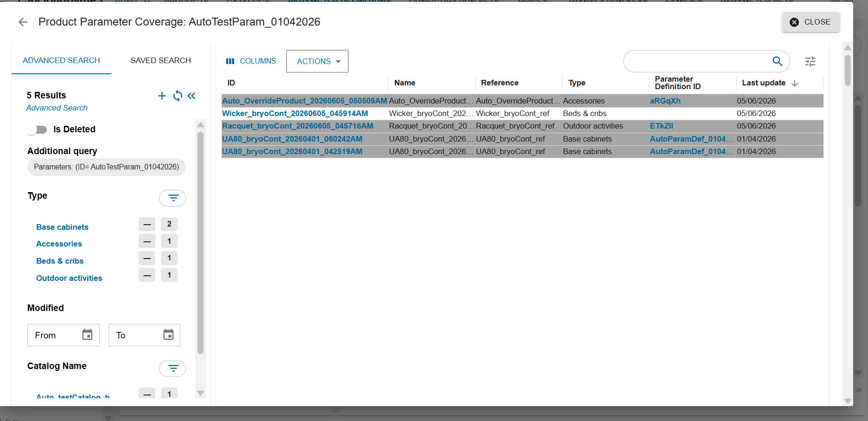Viewport: 868px width, 421px height.
Task: Toggle the Is Deleted switch
Action: 38,130
